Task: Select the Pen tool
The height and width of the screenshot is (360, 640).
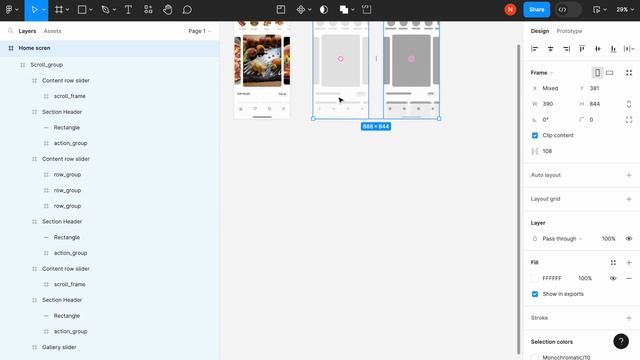Action: [105, 10]
